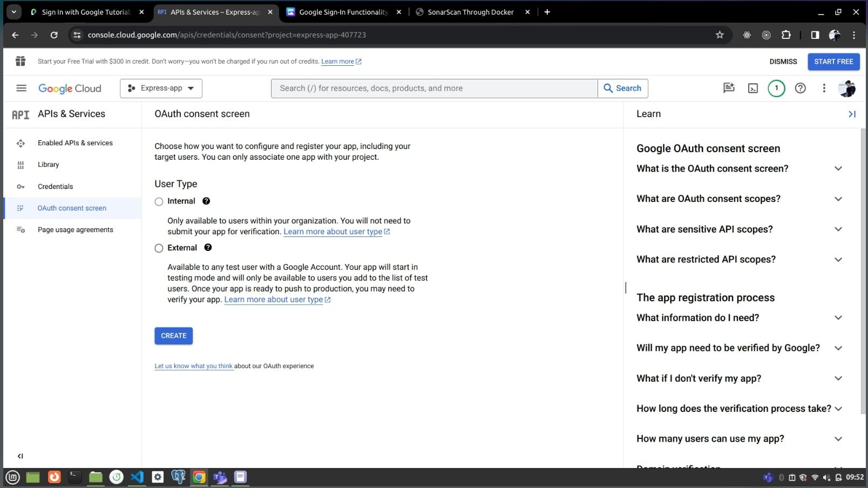Image resolution: width=868 pixels, height=488 pixels.
Task: Click the CREATE button
Action: pyautogui.click(x=173, y=336)
